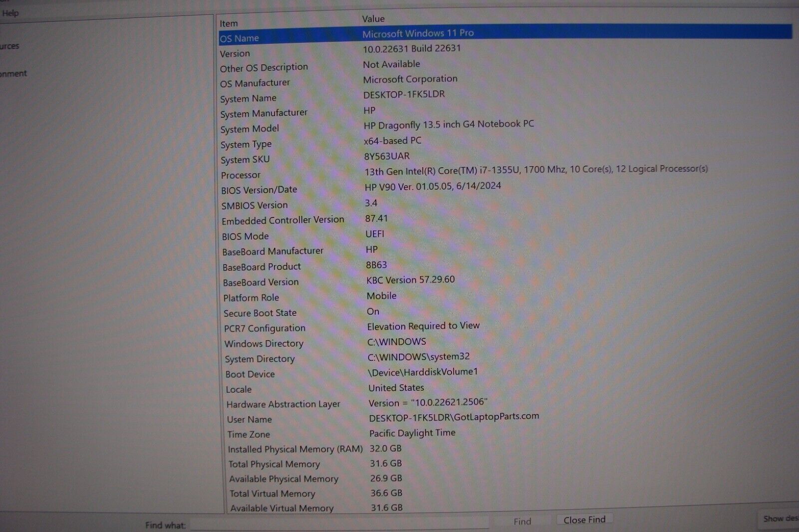The height and width of the screenshot is (532, 799).
Task: Click the value DESKTOP-1FK5LDR in System Name
Action: point(403,94)
